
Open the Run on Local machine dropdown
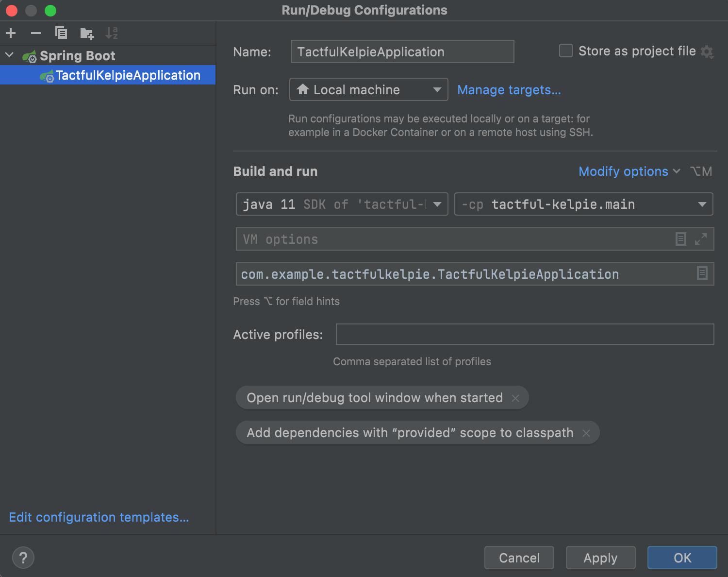[368, 90]
